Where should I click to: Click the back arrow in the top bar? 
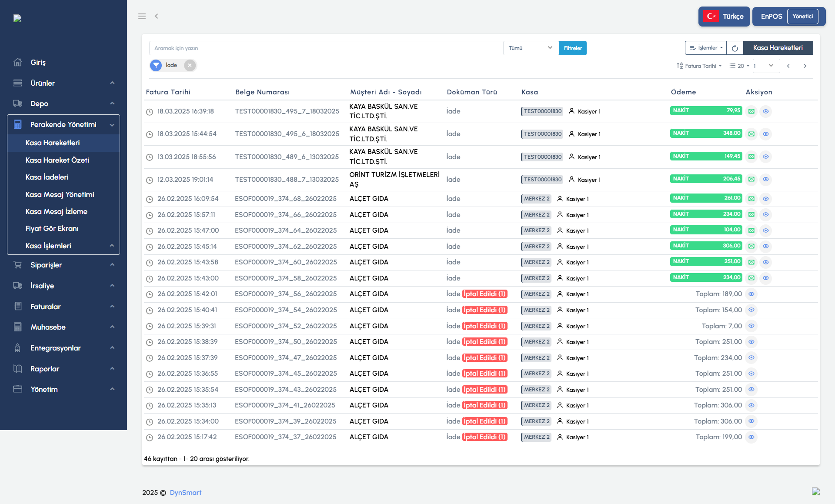tap(157, 16)
